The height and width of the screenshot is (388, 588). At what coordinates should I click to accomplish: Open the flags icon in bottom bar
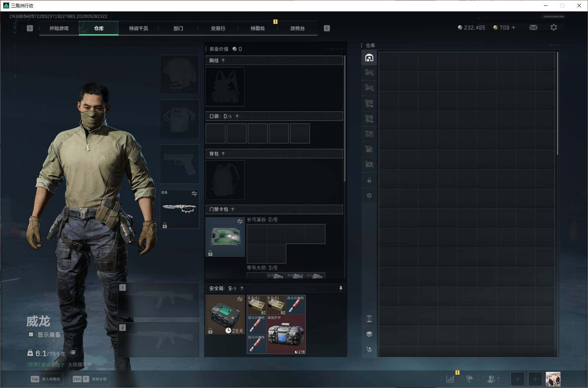(469, 379)
